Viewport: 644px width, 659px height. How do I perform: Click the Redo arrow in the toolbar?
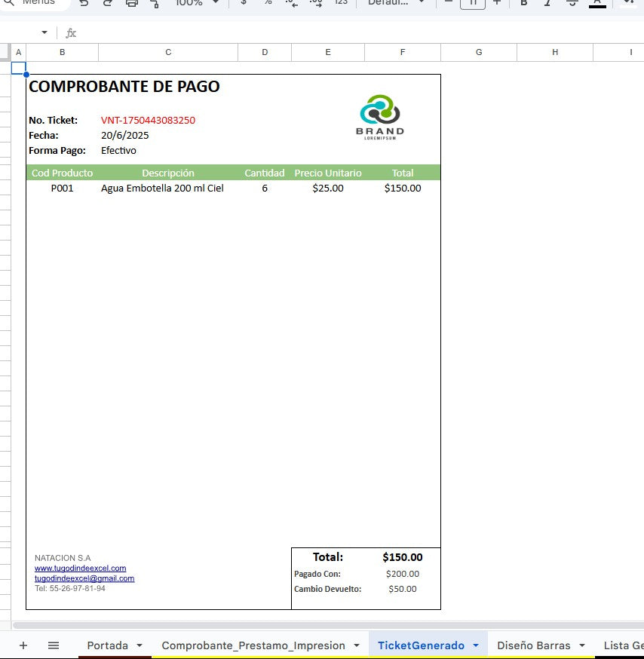(108, 3)
